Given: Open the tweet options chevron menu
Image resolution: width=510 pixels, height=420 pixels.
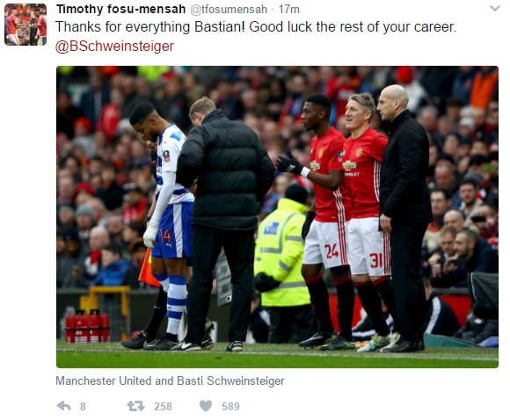Looking at the screenshot, I should [495, 9].
